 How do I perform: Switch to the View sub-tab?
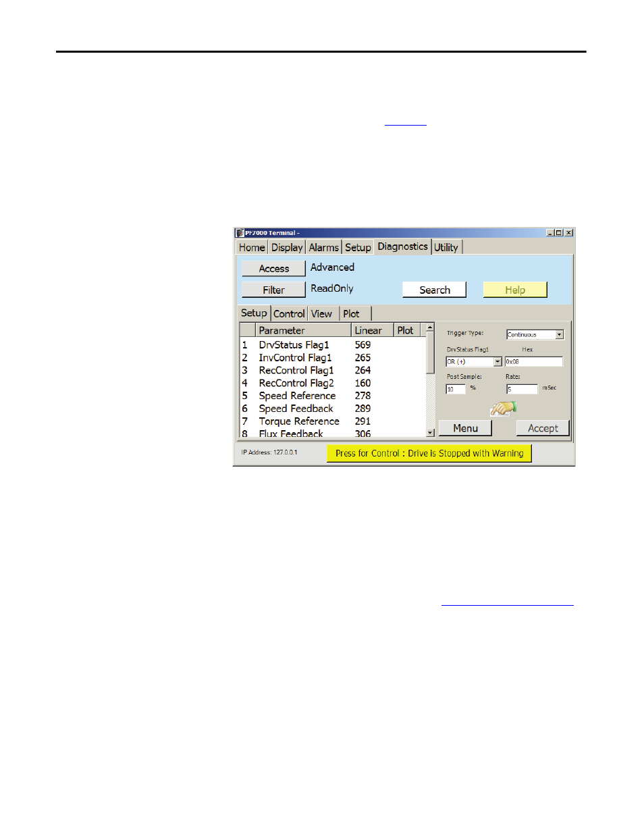coord(322,314)
